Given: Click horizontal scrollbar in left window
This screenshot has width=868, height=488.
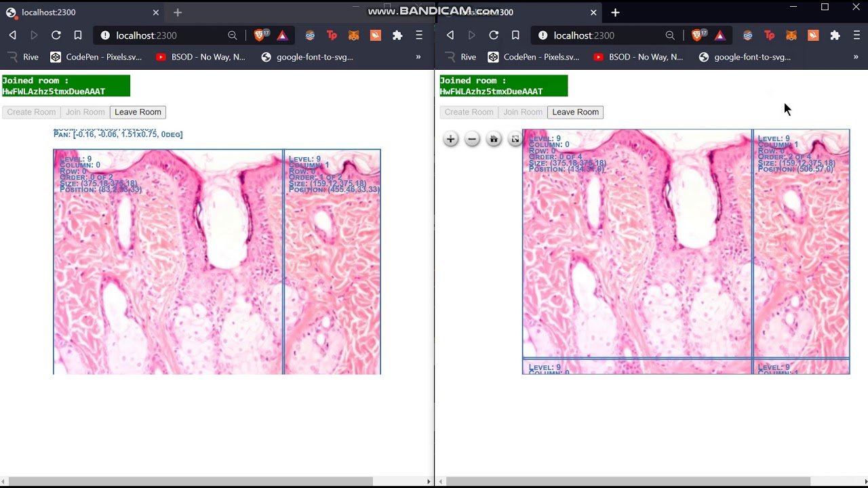Looking at the screenshot, I should (191, 481).
